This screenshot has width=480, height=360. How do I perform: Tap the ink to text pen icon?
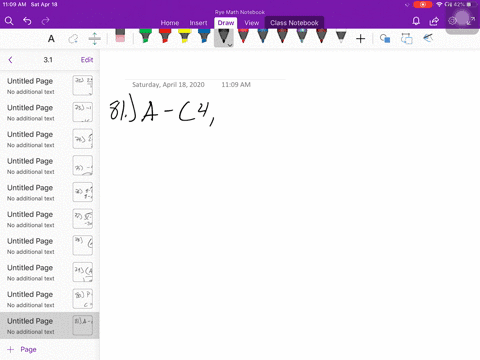(428, 38)
